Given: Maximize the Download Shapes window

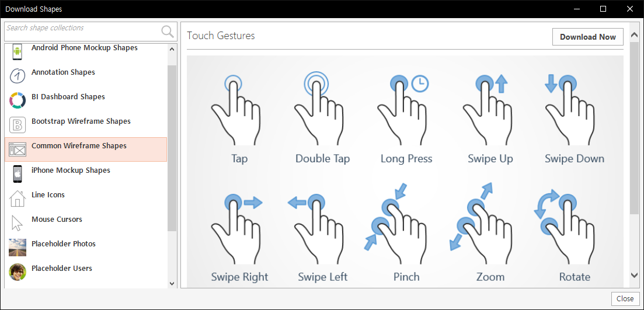Looking at the screenshot, I should (603, 9).
